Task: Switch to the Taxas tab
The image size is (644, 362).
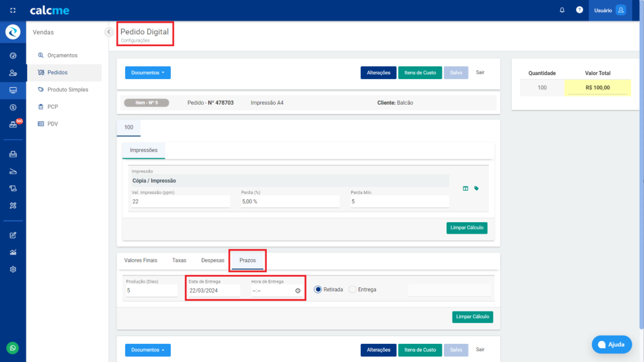Action: [x=179, y=260]
